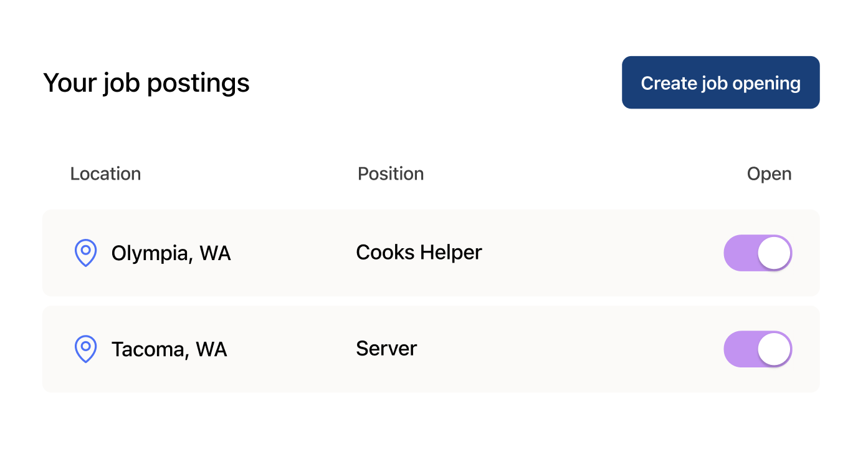The height and width of the screenshot is (451, 868).
Task: Click the purple track of Server toggle
Action: (739, 349)
